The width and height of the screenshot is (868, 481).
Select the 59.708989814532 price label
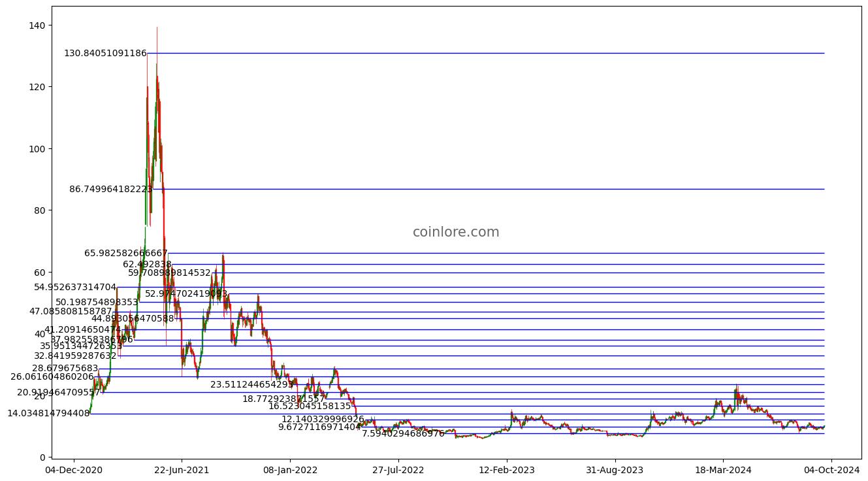tap(170, 273)
